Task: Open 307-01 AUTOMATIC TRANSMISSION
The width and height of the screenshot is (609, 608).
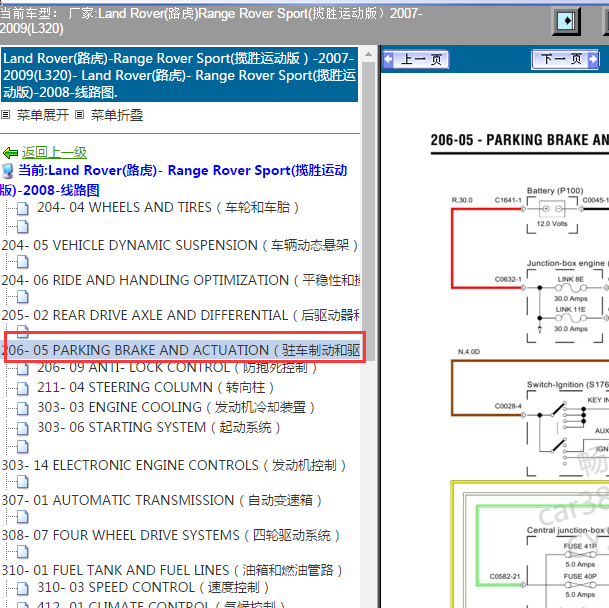Action: pos(162,500)
